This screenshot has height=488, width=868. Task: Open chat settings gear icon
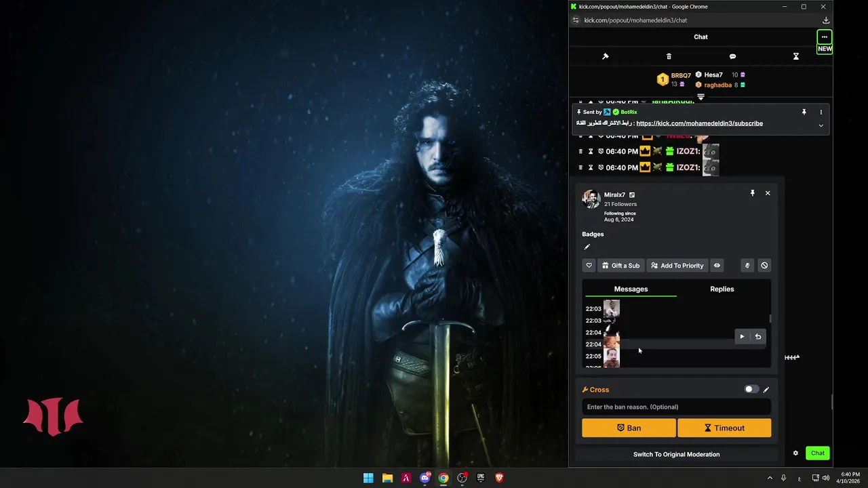point(795,453)
